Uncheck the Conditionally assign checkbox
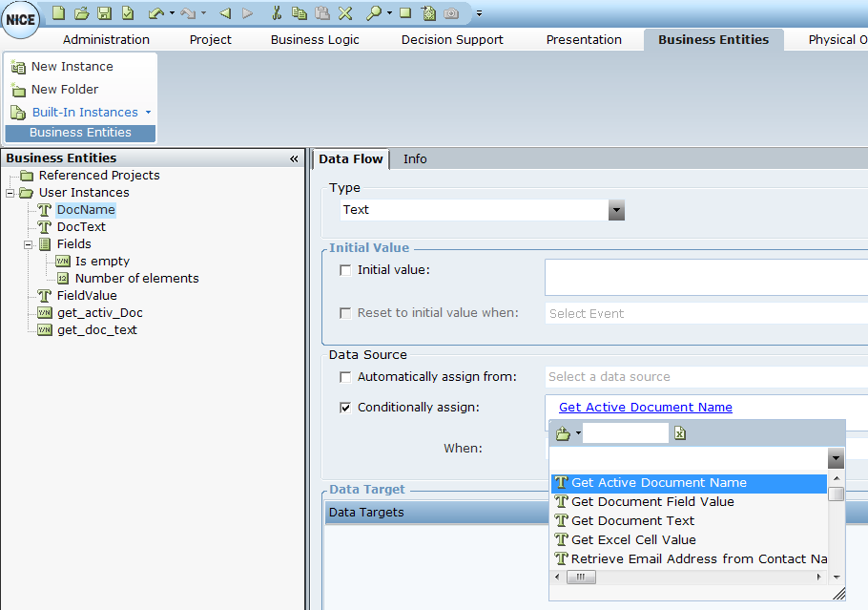868x610 pixels. pos(345,408)
